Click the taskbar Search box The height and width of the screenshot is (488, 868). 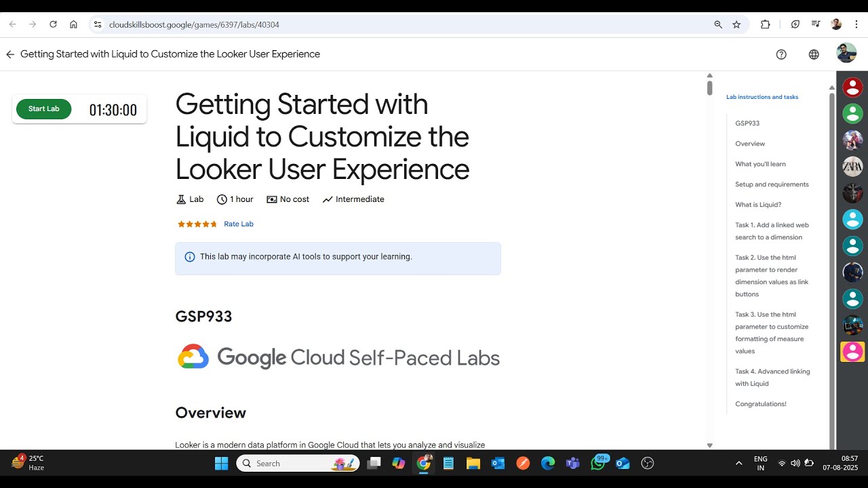coord(298,464)
